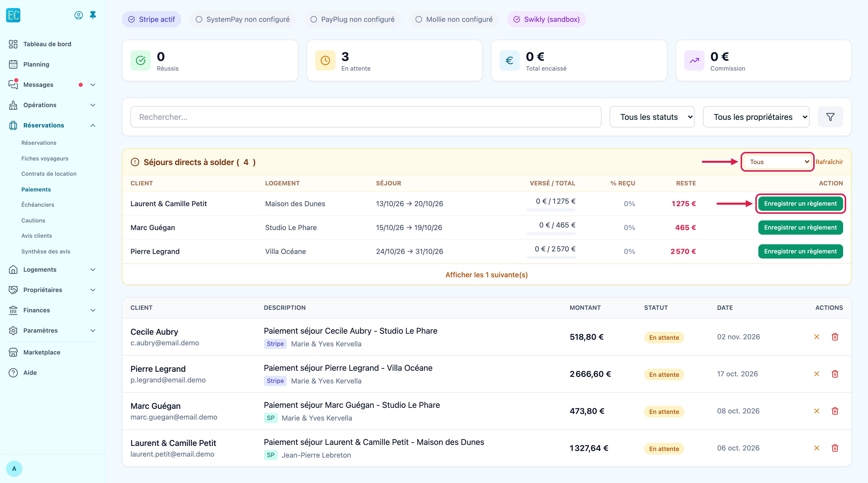Screen dimensions: 868x483
Task: Click the Rechercher search field
Action: (365, 117)
